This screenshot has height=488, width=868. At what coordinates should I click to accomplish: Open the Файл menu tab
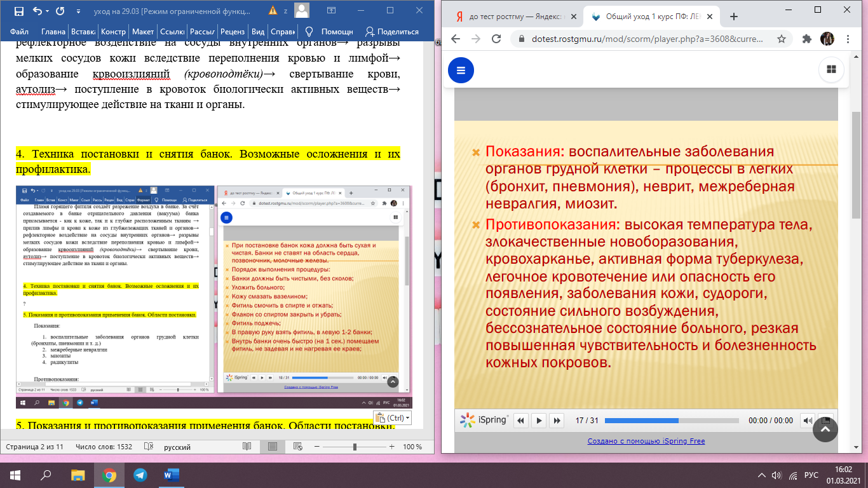(20, 32)
